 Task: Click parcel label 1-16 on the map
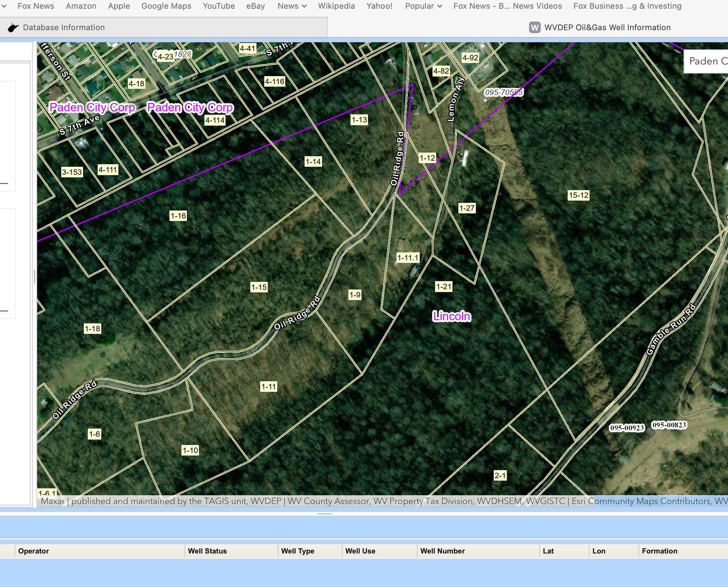[x=178, y=216]
